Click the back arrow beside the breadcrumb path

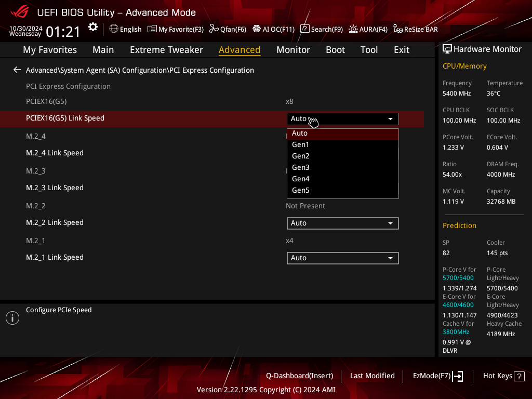pyautogui.click(x=17, y=70)
